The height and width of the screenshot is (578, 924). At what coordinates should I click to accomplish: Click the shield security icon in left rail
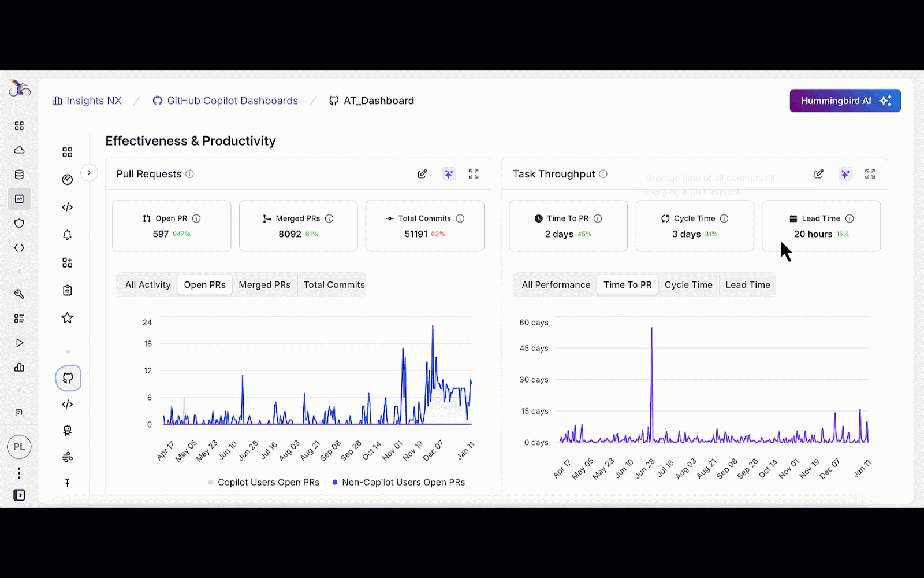[x=19, y=224]
